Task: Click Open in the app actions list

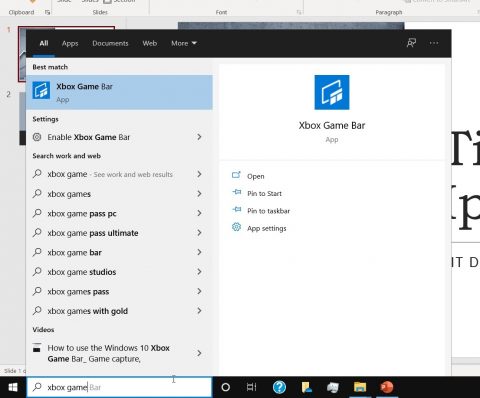Action: [256, 176]
